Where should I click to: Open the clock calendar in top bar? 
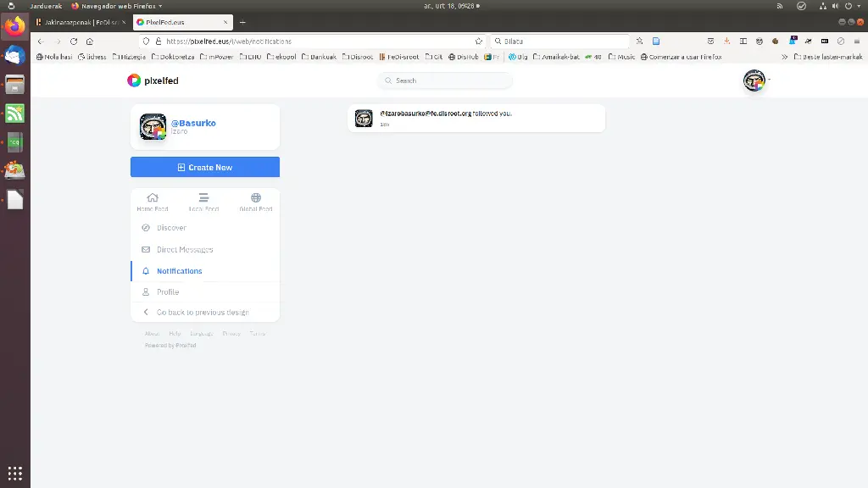pos(452,6)
